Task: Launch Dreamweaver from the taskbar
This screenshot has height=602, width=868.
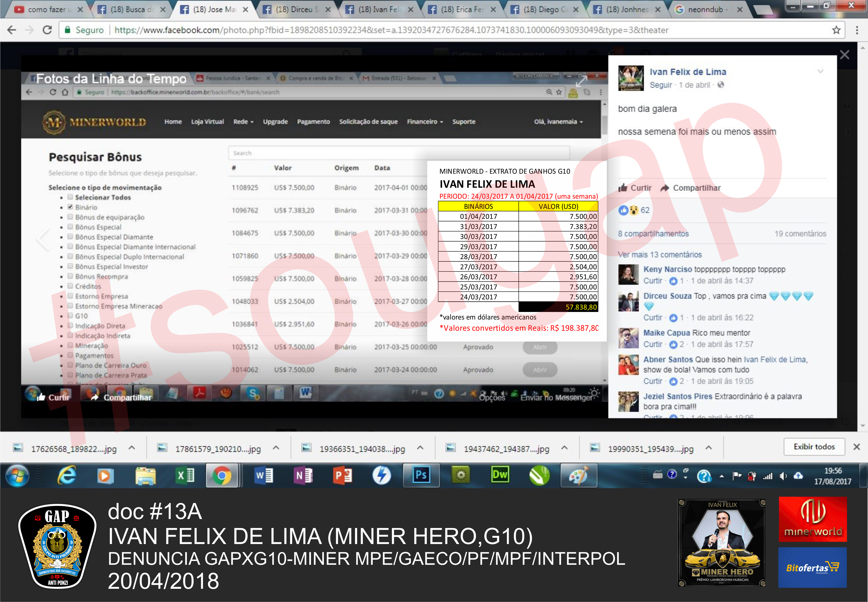Action: click(x=500, y=475)
